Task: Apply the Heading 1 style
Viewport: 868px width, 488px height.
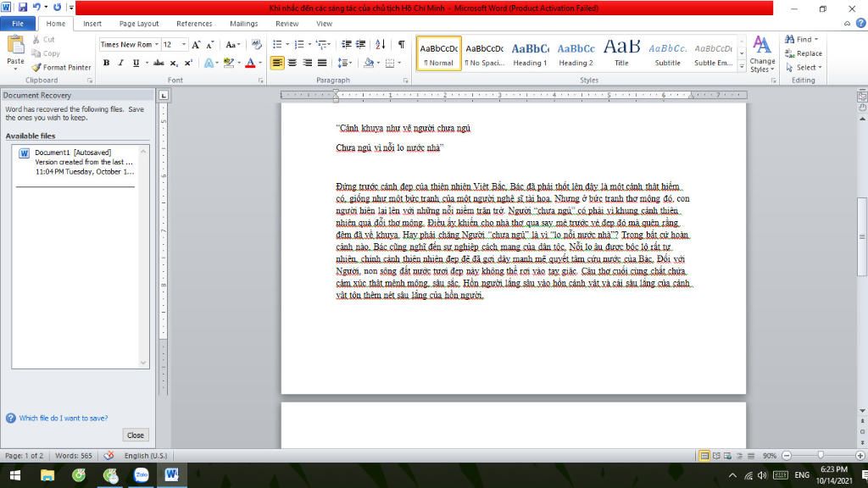Action: pos(530,53)
